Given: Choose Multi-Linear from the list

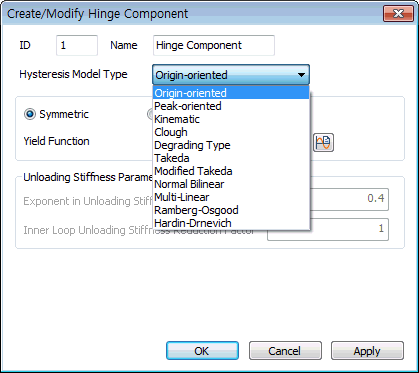Looking at the screenshot, I should click(231, 197).
